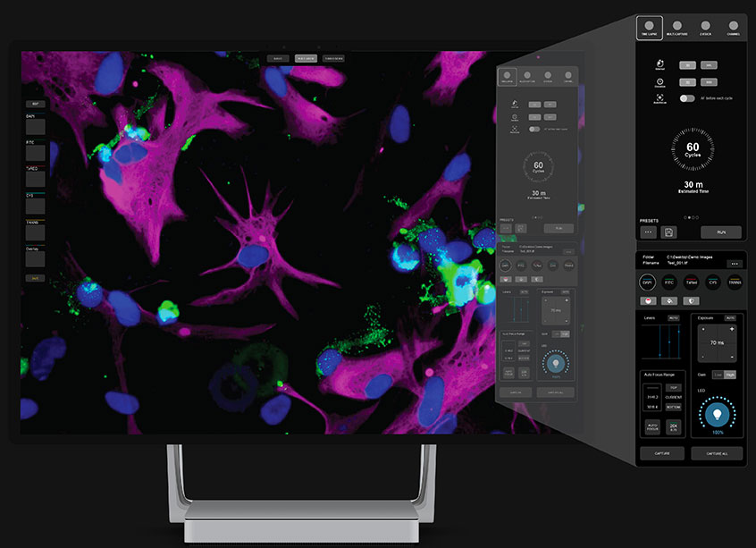Open presets options with three-dot button
This screenshot has width=756, height=548.
[649, 232]
